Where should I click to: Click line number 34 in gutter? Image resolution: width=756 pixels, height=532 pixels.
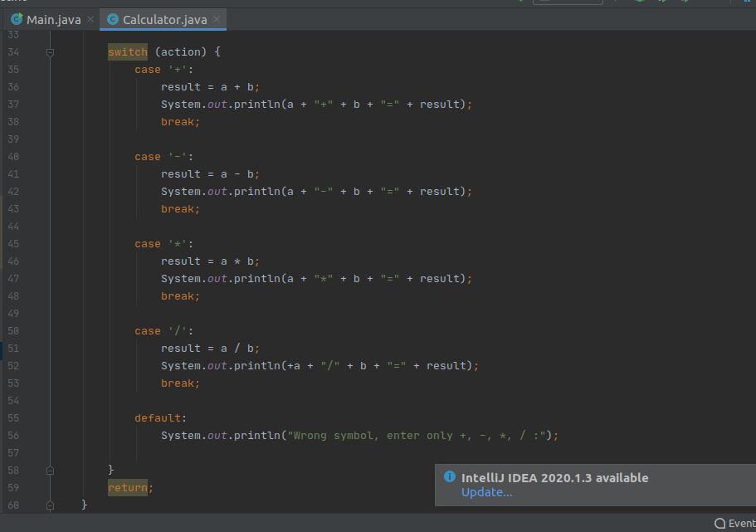point(13,52)
